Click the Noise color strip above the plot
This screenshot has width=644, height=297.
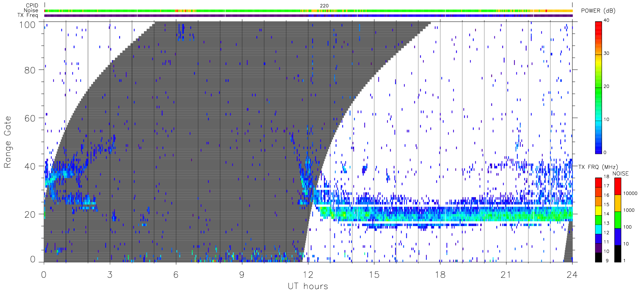[x=308, y=11]
